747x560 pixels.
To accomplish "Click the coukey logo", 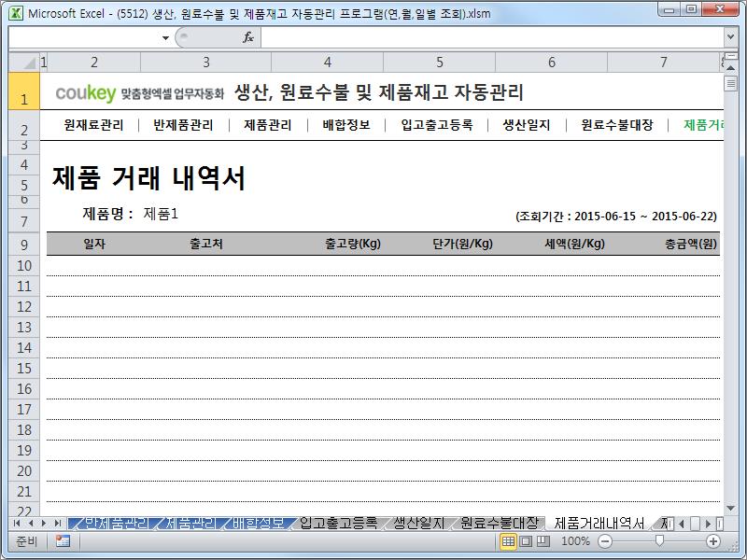I will tap(86, 92).
